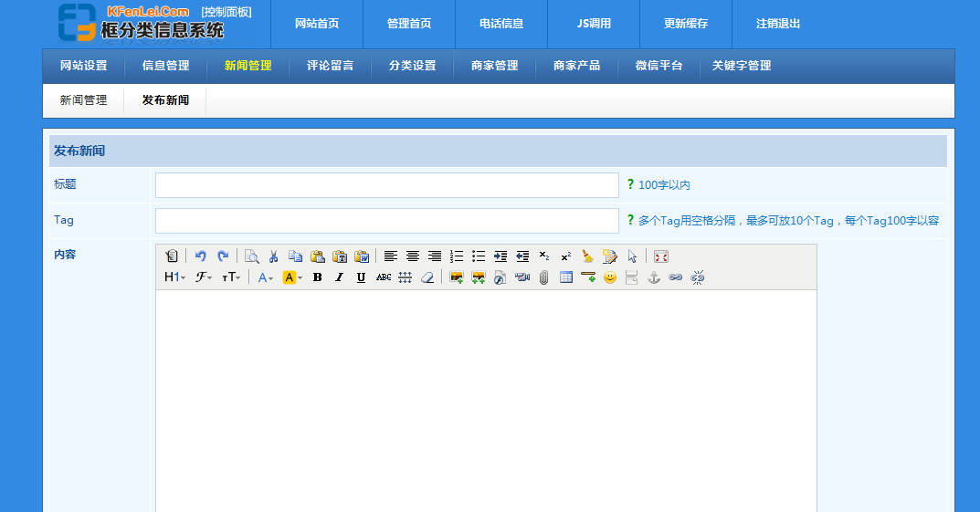This screenshot has width=980, height=512.
Task: Click the undo icon in editor toolbar
Action: point(201,256)
